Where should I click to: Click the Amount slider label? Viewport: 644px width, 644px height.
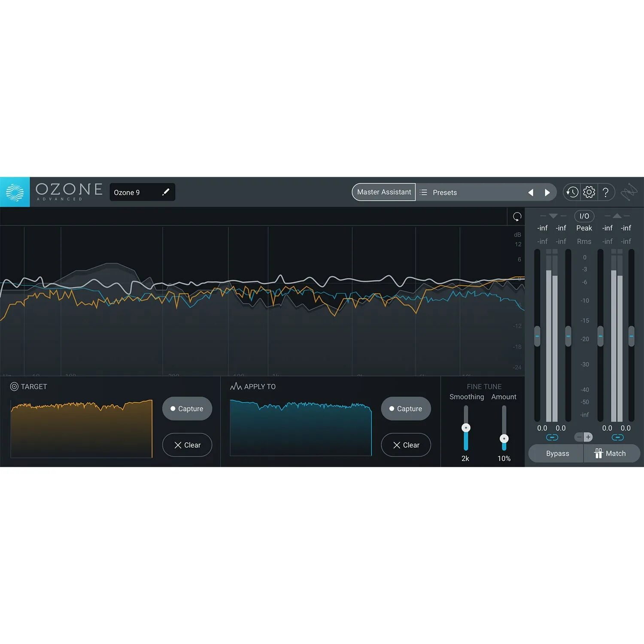504,397
